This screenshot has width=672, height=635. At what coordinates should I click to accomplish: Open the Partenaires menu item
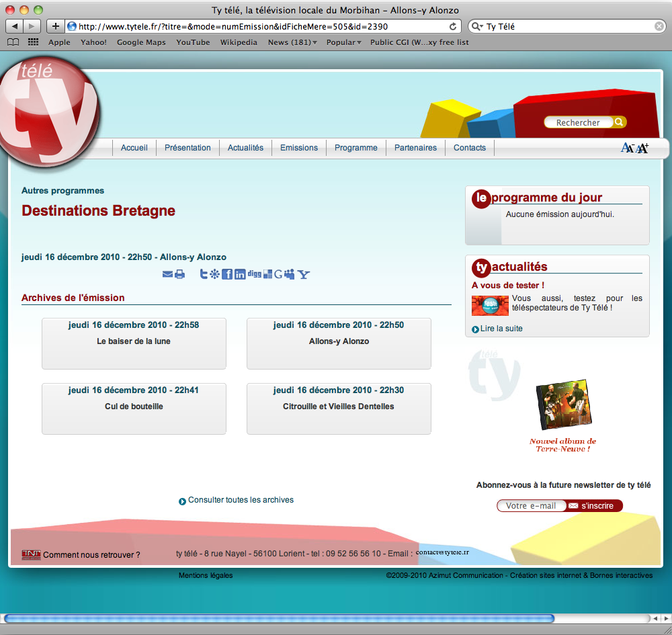(x=416, y=147)
